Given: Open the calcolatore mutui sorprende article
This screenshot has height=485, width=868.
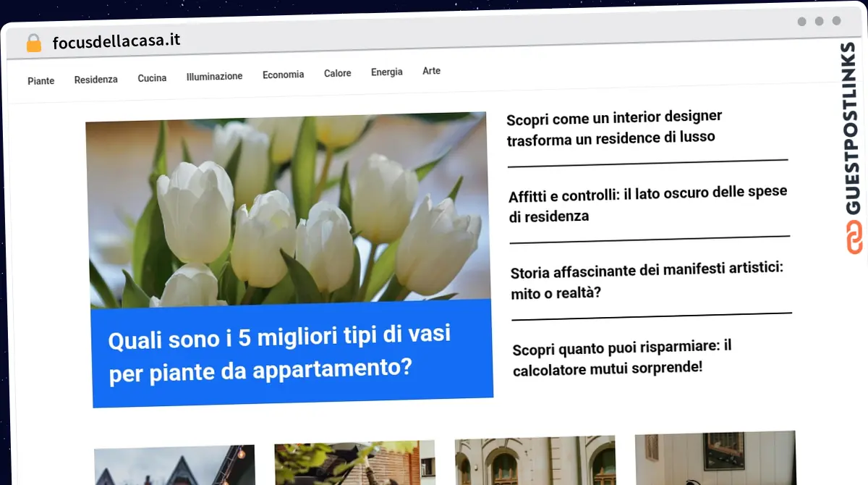Looking at the screenshot, I should click(621, 358).
